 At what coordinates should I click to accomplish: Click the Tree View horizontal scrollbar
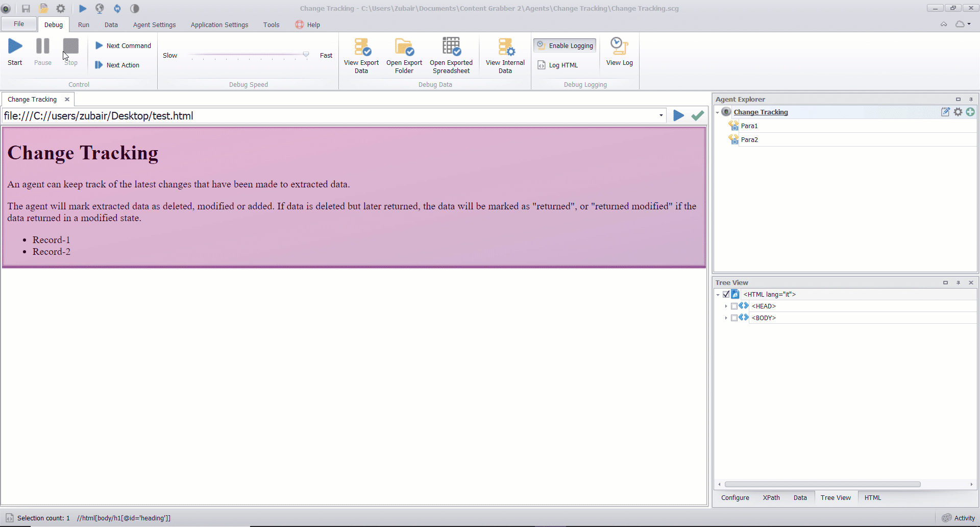pos(823,484)
